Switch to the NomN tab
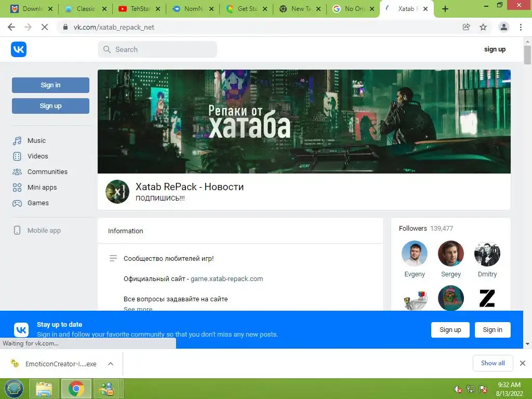This screenshot has width=532, height=399. coord(192,9)
